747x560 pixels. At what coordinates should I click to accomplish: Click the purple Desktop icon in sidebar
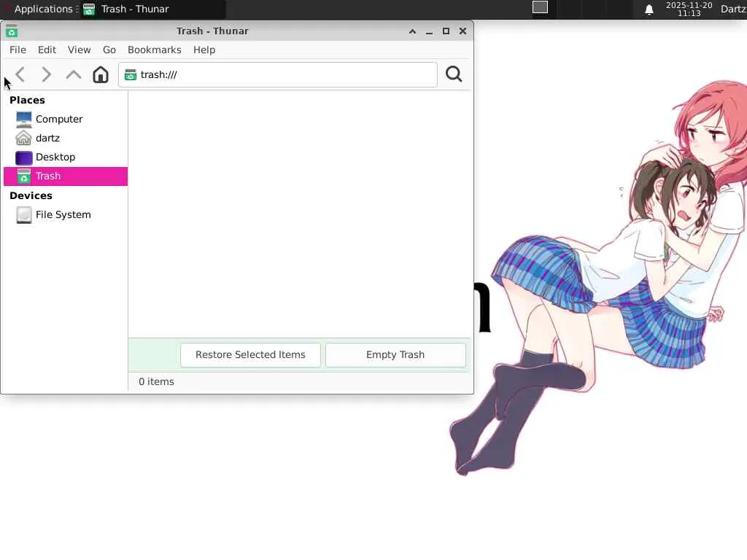pos(24,157)
